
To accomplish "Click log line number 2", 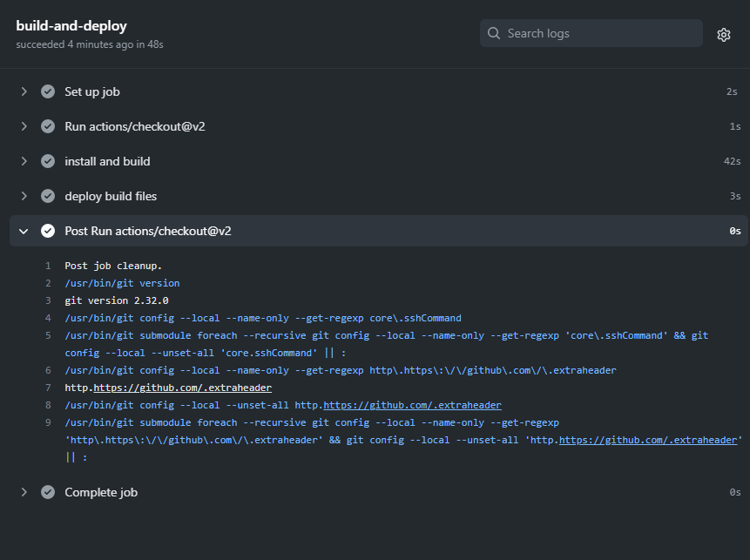I will 48,283.
